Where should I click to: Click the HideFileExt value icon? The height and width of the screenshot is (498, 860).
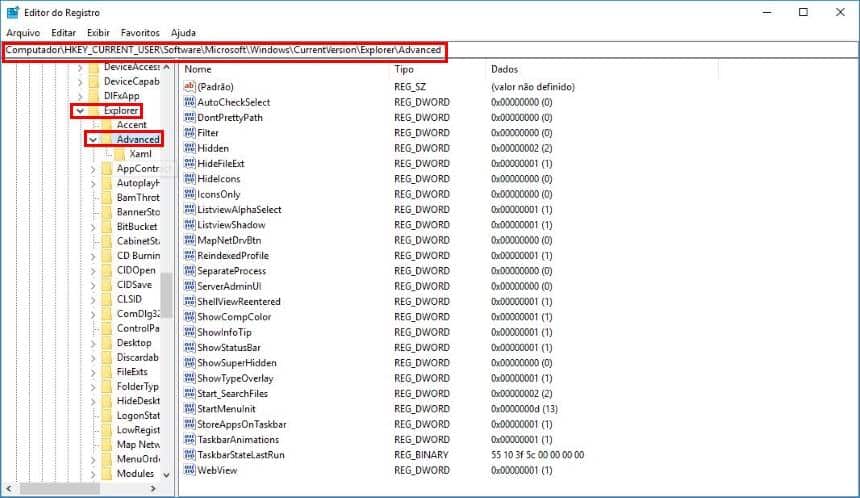(190, 163)
